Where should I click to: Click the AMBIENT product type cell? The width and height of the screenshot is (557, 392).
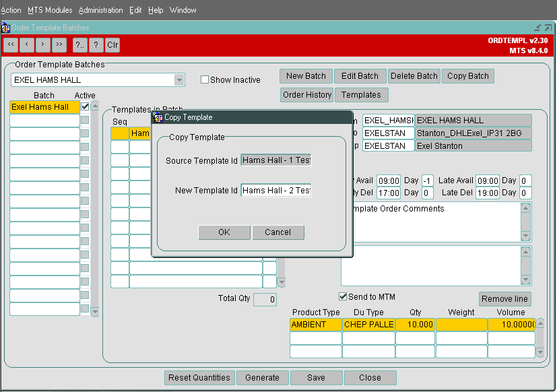click(316, 325)
